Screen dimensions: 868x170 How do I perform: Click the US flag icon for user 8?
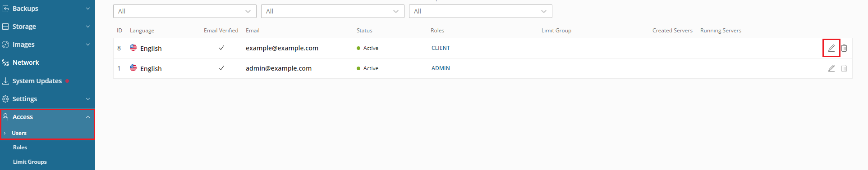click(x=133, y=48)
